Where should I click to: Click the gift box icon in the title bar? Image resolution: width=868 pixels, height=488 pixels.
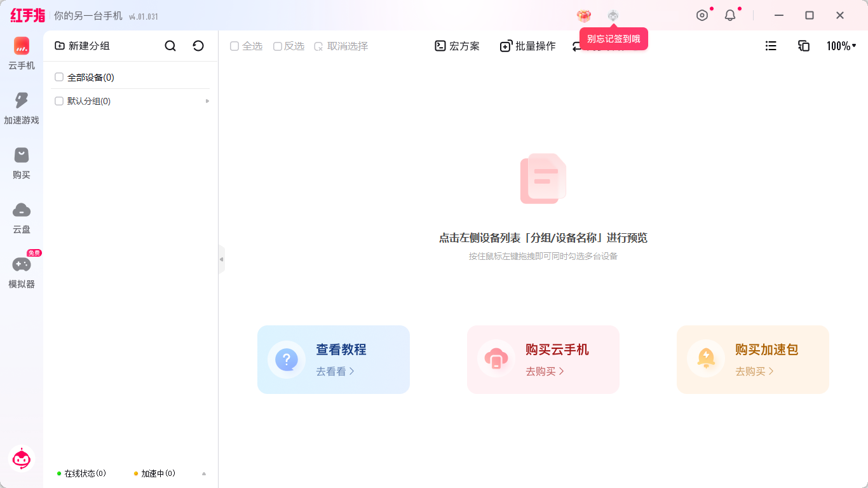point(583,16)
